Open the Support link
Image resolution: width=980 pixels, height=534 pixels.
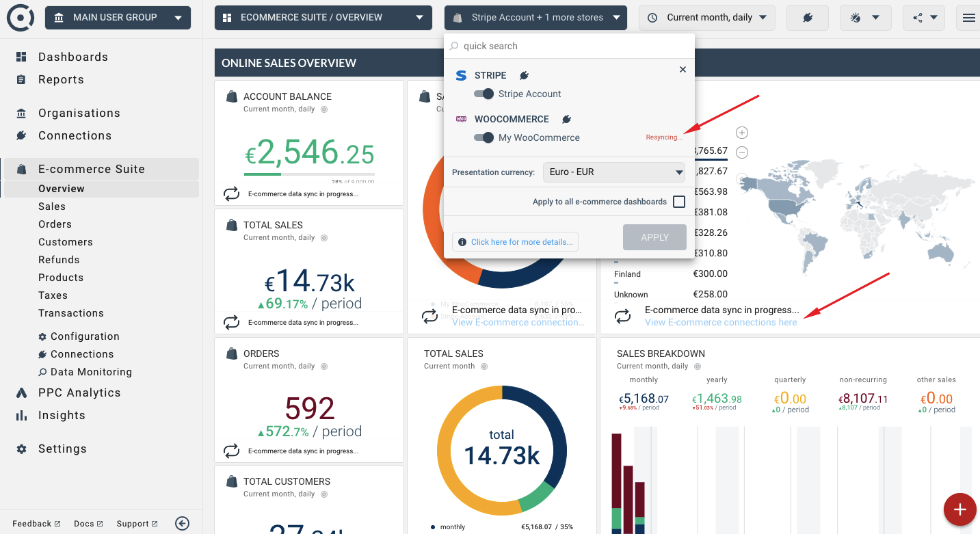(137, 524)
